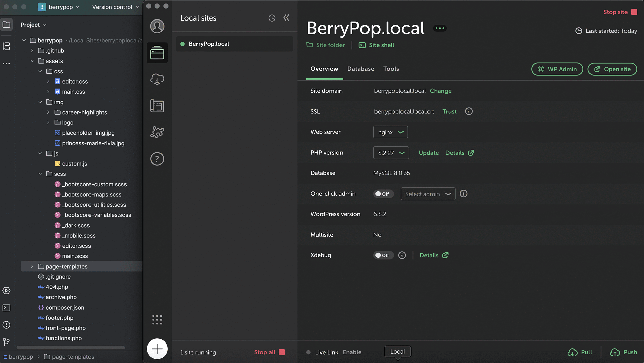Switch to the Database tab
This screenshot has height=363, width=644.
tap(361, 69)
